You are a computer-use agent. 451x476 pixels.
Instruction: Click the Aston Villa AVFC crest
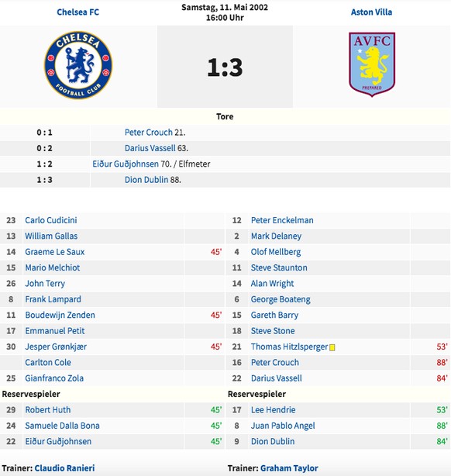[x=372, y=64]
